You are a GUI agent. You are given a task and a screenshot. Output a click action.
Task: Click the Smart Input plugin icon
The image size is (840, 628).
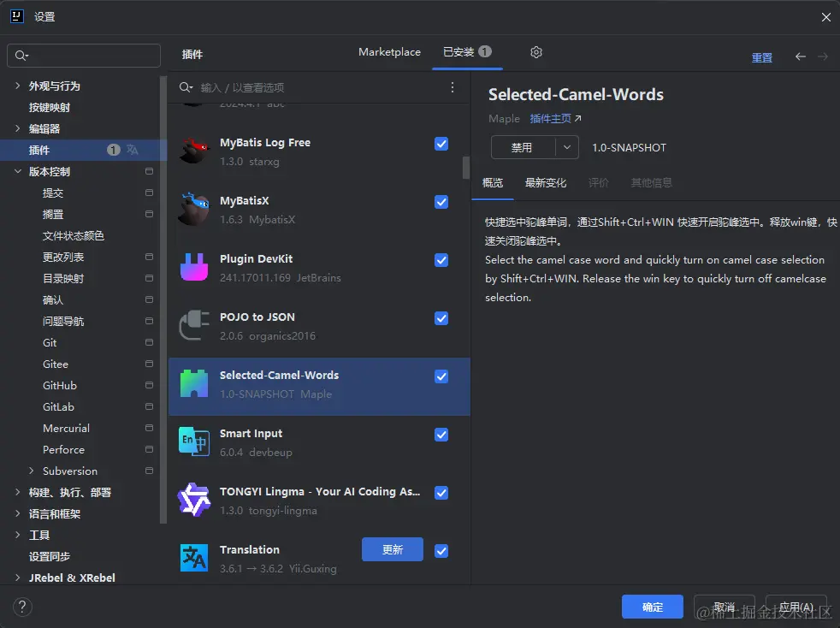[194, 441]
